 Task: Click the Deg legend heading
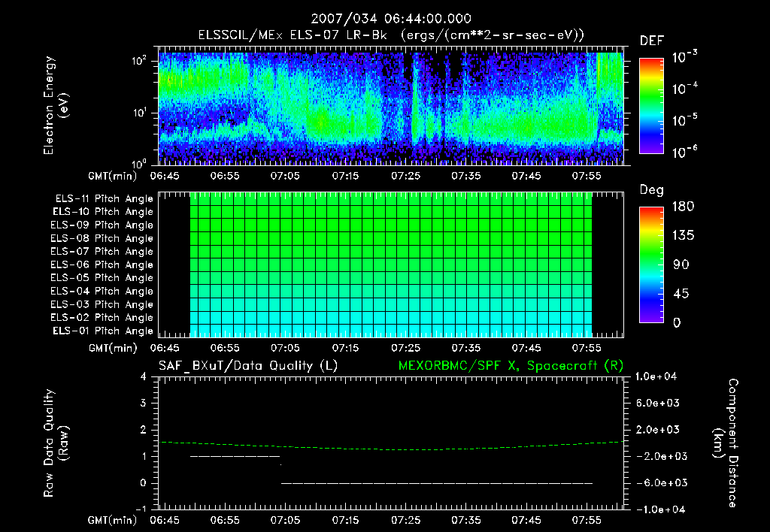tap(652, 190)
